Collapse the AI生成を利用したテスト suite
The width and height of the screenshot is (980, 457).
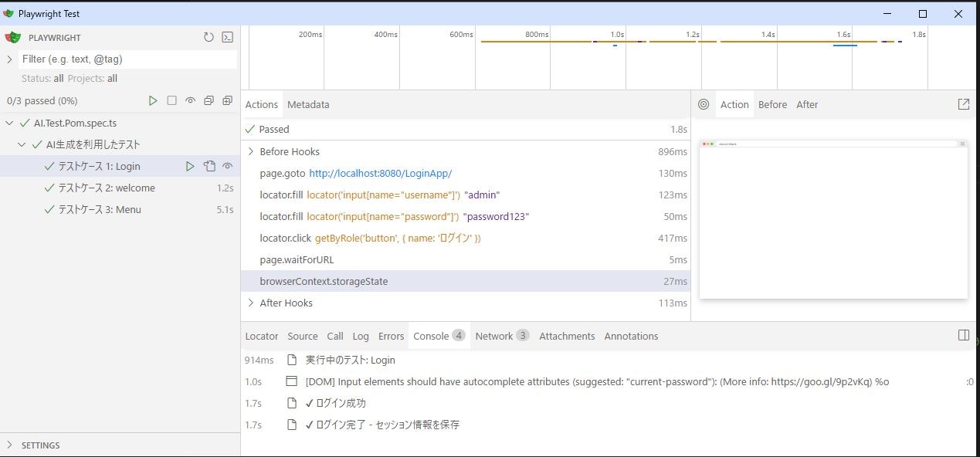[x=22, y=144]
